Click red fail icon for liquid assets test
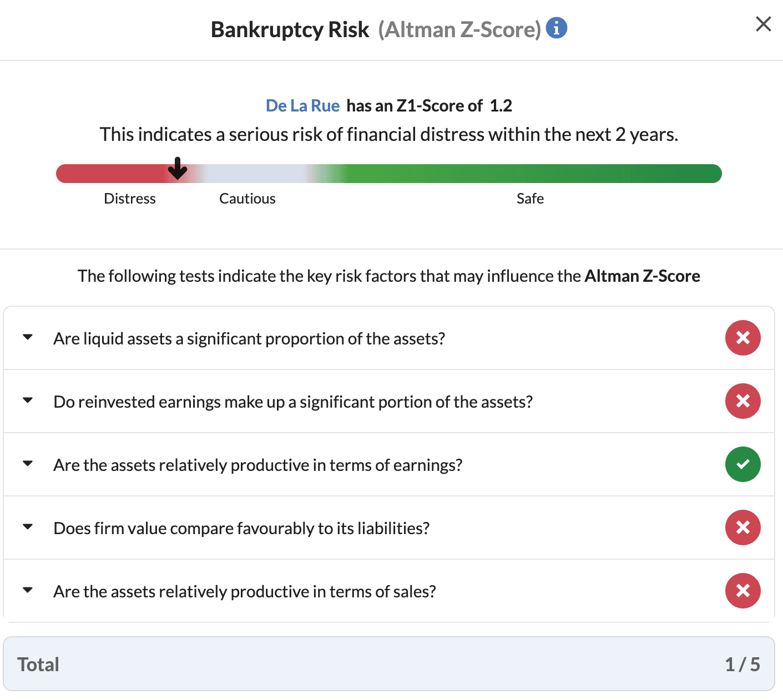The image size is (783, 700). point(742,338)
